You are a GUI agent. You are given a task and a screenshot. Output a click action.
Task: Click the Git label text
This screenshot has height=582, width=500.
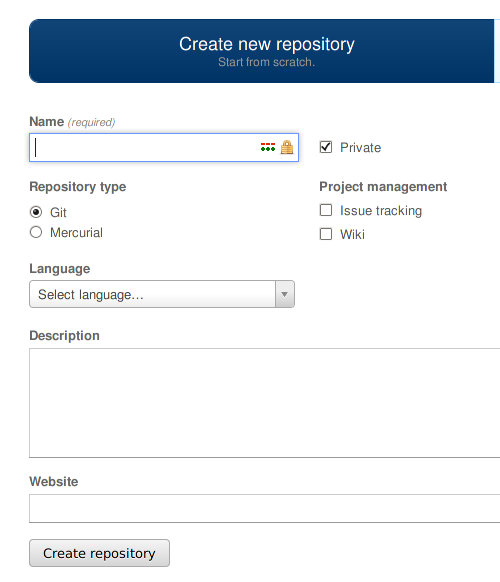58,213
